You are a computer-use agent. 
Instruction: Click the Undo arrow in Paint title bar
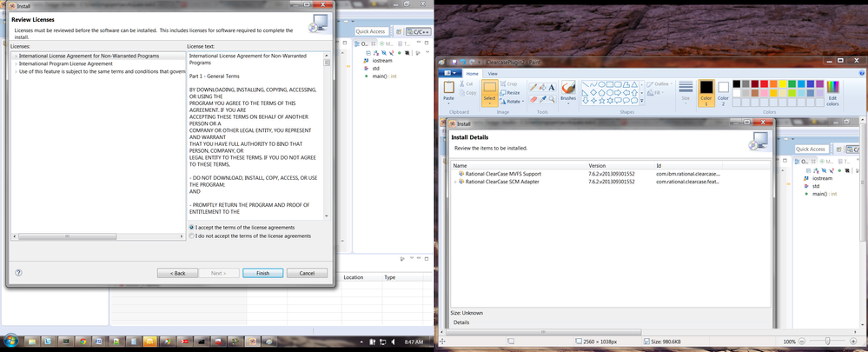[461, 62]
